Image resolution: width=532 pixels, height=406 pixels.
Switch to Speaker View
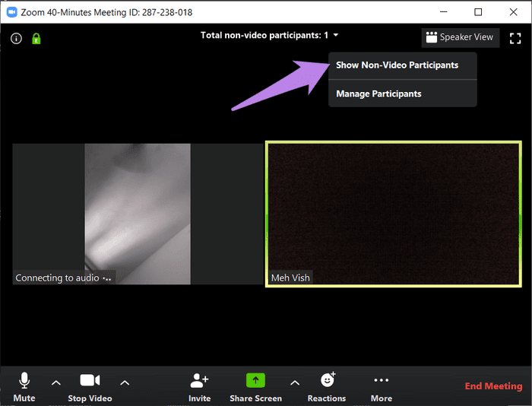tap(459, 36)
